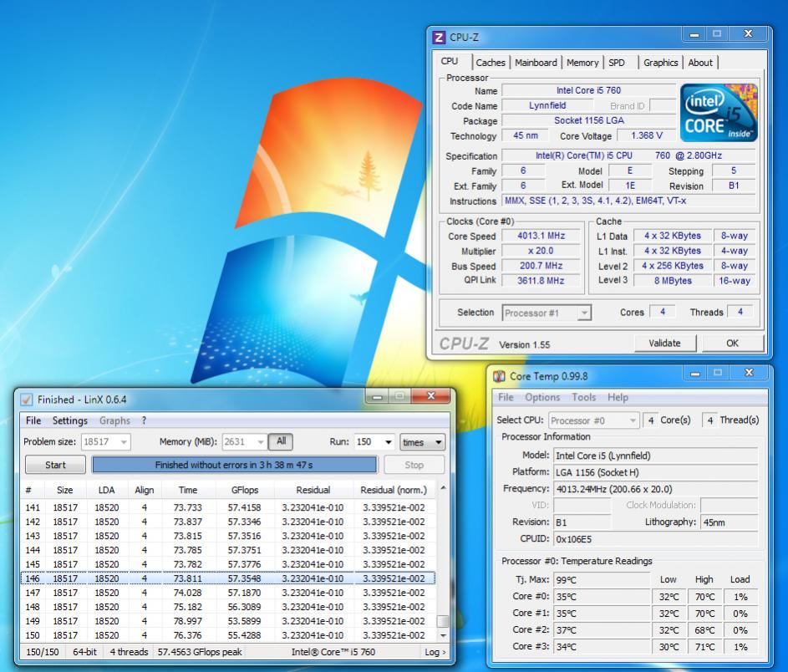This screenshot has height=672, width=788.
Task: Click the finished progress bar in LinX
Action: tap(234, 465)
